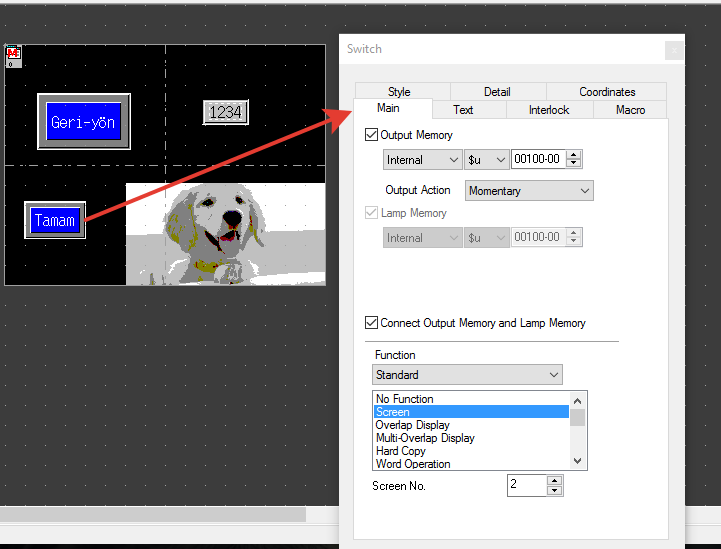Switch to the Macro tab
The image size is (721, 549).
pos(630,110)
